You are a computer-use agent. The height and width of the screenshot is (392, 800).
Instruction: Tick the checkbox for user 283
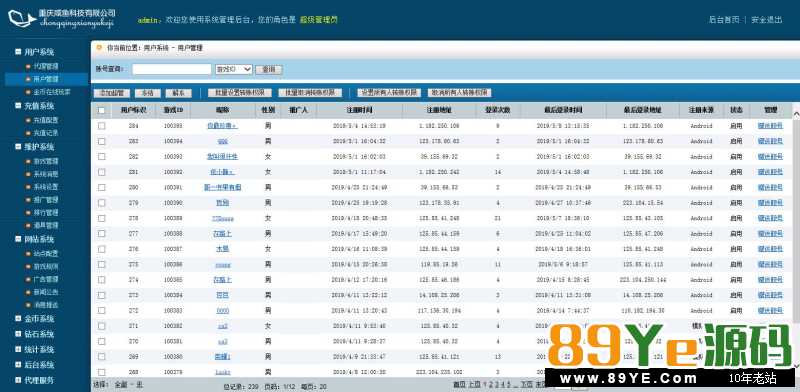tap(102, 141)
